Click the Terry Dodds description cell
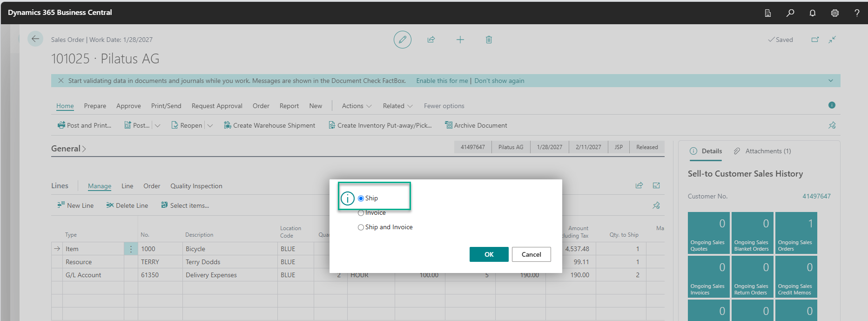Viewport: 868px width, 321px height. [x=230, y=262]
